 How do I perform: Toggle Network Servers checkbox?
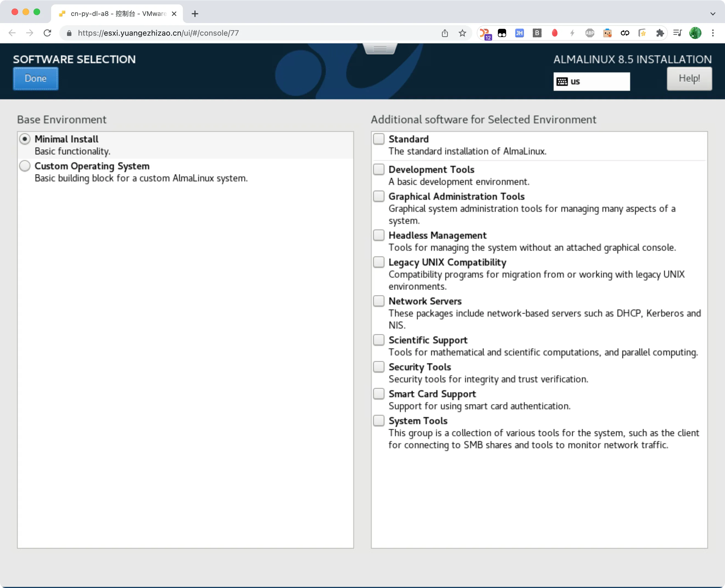click(x=379, y=301)
